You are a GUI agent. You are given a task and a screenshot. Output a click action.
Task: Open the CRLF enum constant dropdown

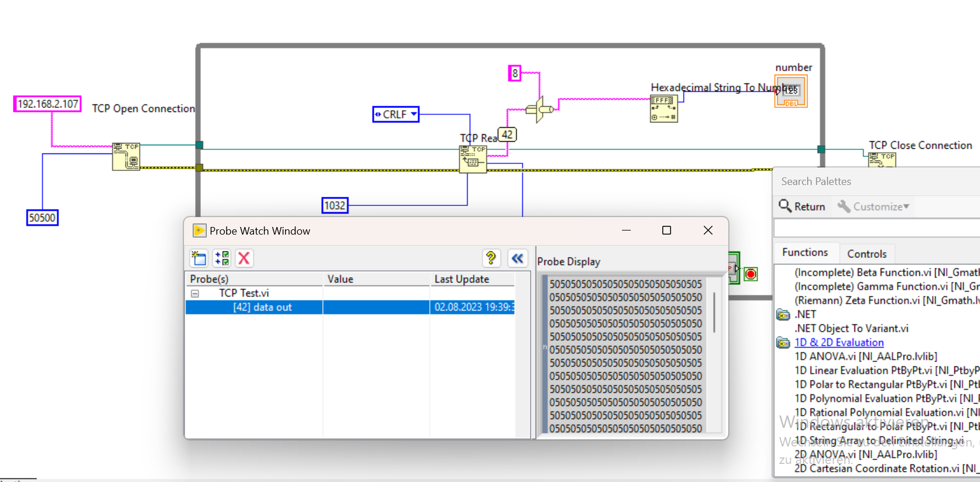tap(413, 114)
